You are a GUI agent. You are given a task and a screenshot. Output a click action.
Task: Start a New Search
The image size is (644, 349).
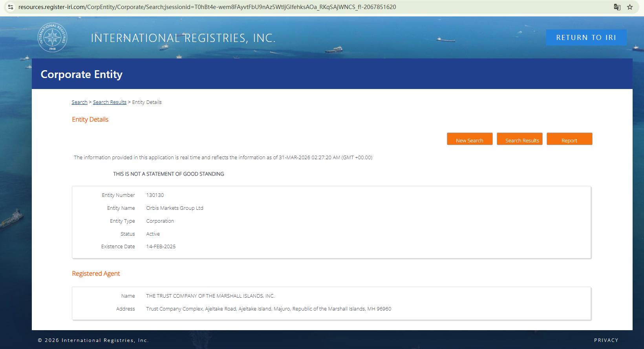(x=470, y=139)
